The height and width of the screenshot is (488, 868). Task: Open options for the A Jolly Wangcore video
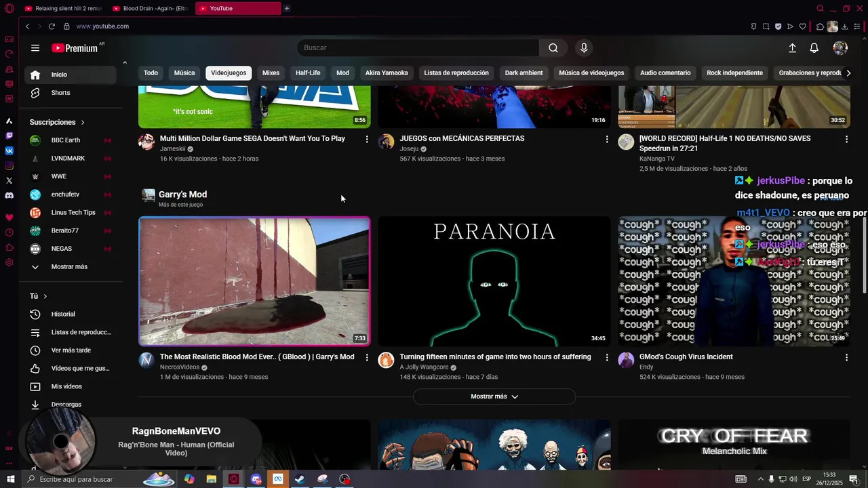click(607, 357)
